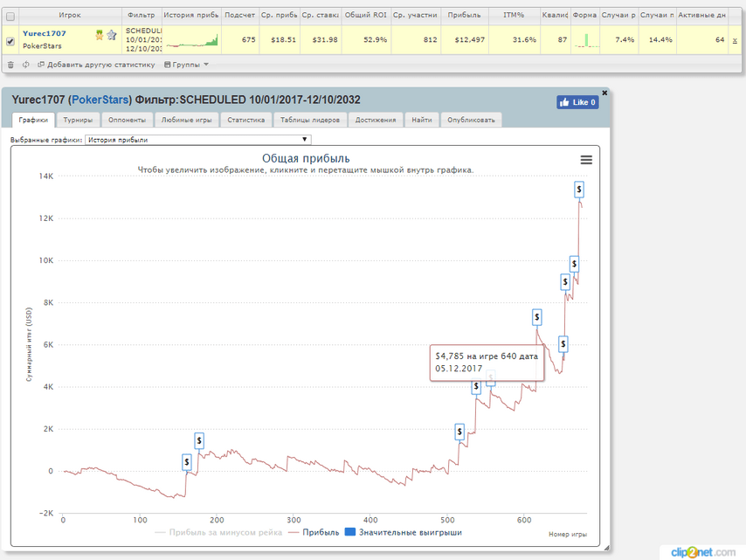Toggle the 'Значительные выигрыши' legend series
Image resolution: width=746 pixels, height=560 pixels.
click(404, 532)
